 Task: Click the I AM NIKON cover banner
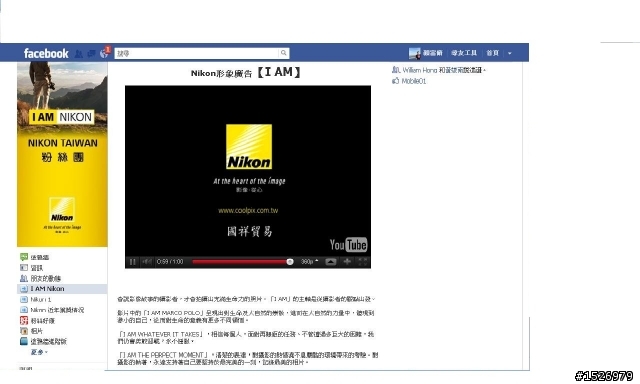62,155
